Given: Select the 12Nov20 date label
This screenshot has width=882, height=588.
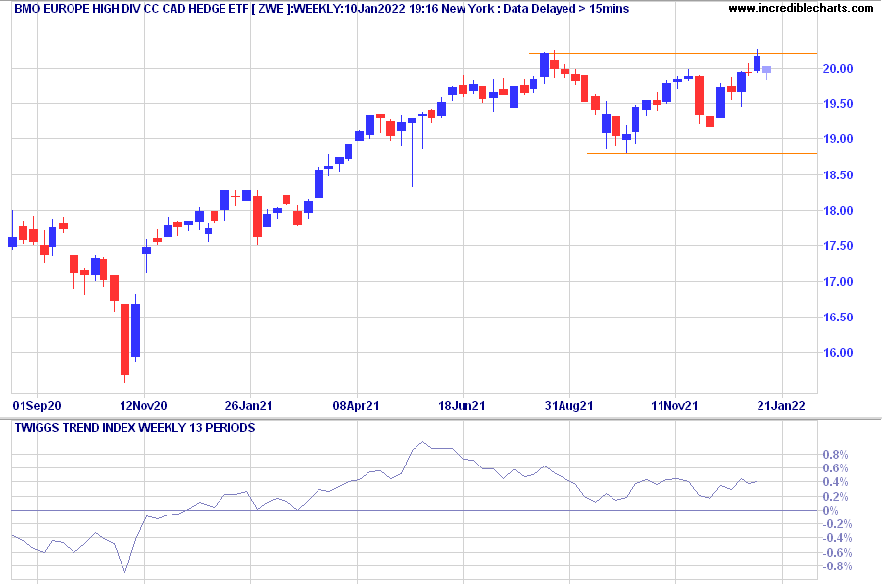Looking at the screenshot, I should (x=143, y=406).
